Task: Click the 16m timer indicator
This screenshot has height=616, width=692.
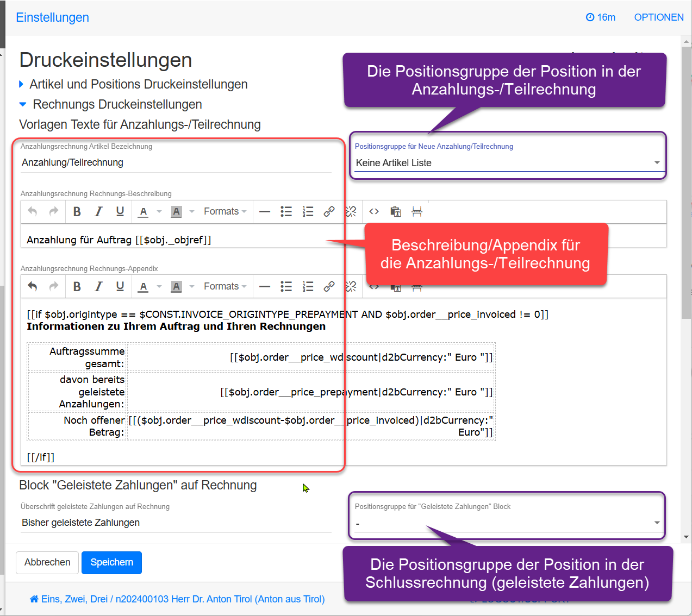Action: point(601,17)
